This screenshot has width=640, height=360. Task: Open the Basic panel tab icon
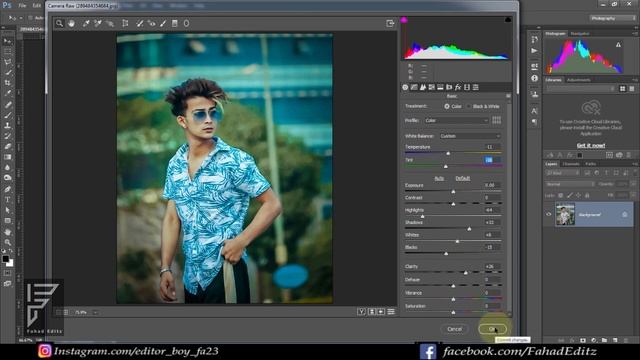(x=405, y=87)
